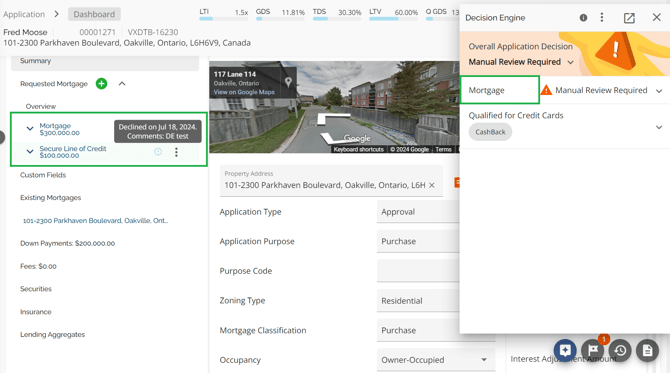670x373 pixels.
Task: Click the CashBack credit card chip
Action: [x=490, y=132]
